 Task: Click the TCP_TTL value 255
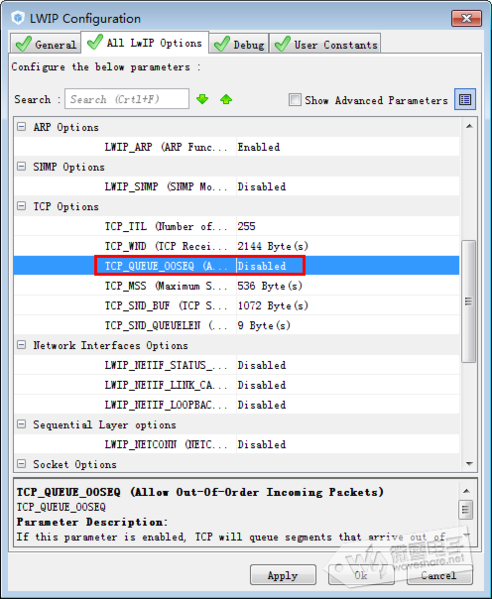246,226
